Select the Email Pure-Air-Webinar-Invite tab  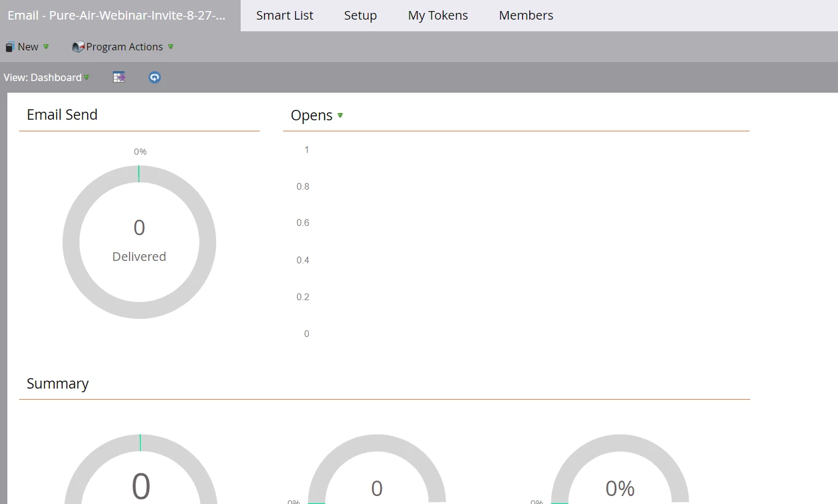point(120,15)
